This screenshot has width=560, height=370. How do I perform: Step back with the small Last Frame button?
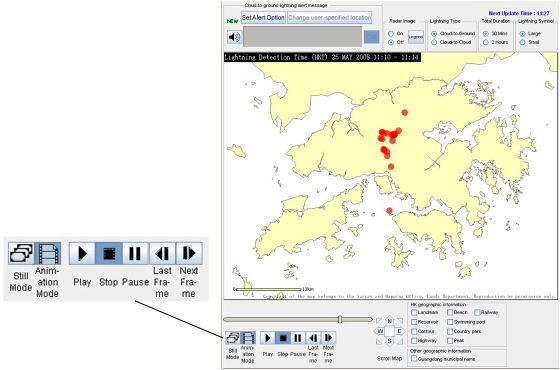313,338
